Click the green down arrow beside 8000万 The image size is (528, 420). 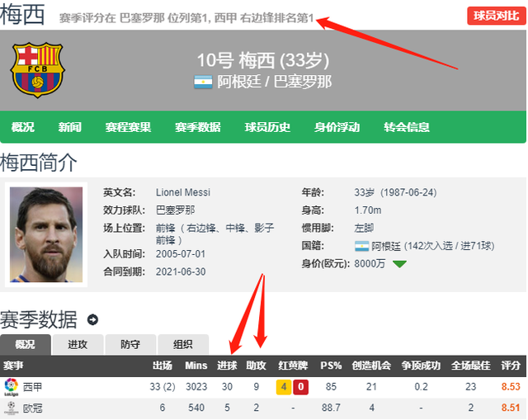tap(399, 264)
